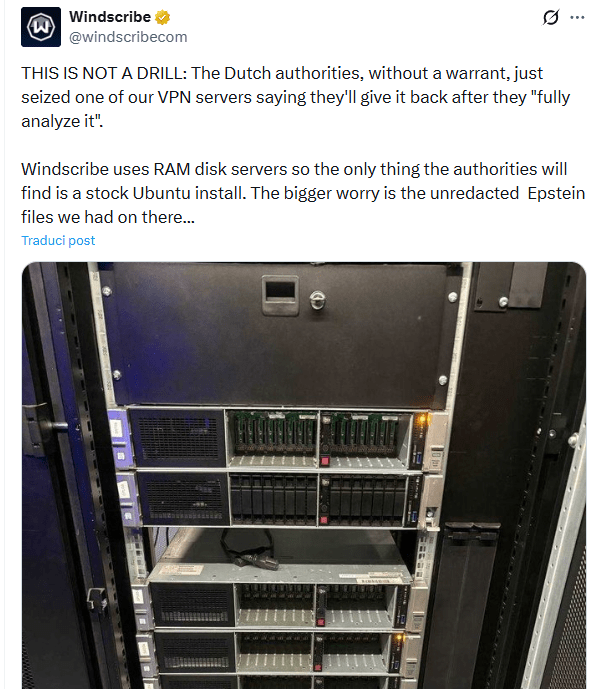Image resolution: width=590 pixels, height=689 pixels.
Task: Click the gold verified badge
Action: pos(163,18)
